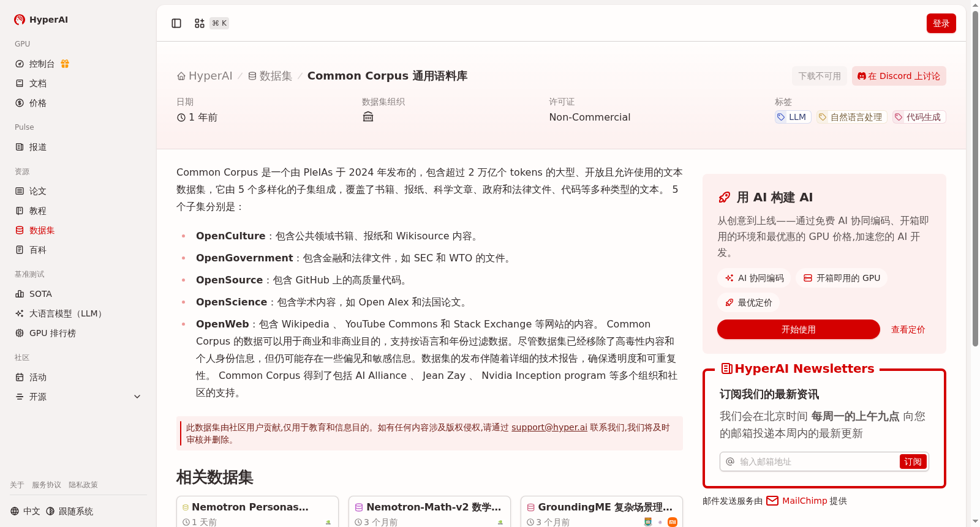Image resolution: width=980 pixels, height=527 pixels.
Task: Click the 隐私政策 footer link
Action: pos(83,485)
